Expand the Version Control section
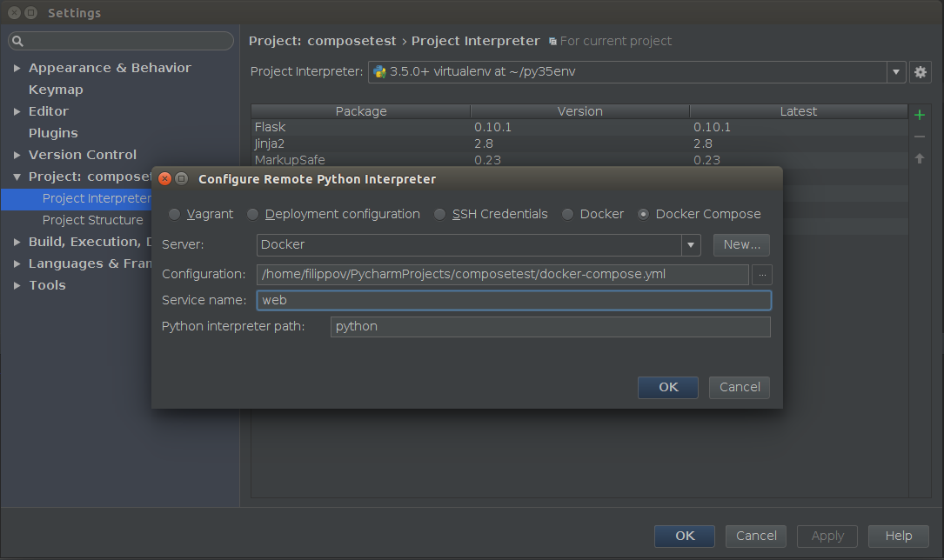The image size is (944, 560). click(17, 155)
